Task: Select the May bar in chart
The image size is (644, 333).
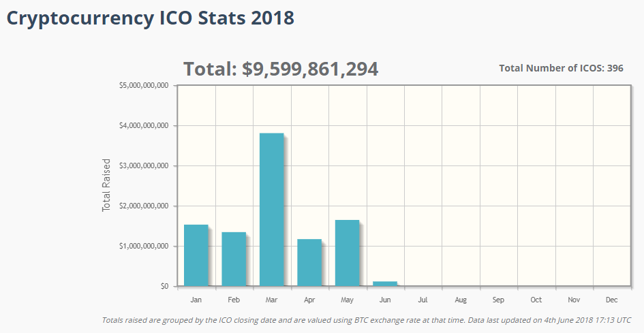Action: (x=347, y=253)
